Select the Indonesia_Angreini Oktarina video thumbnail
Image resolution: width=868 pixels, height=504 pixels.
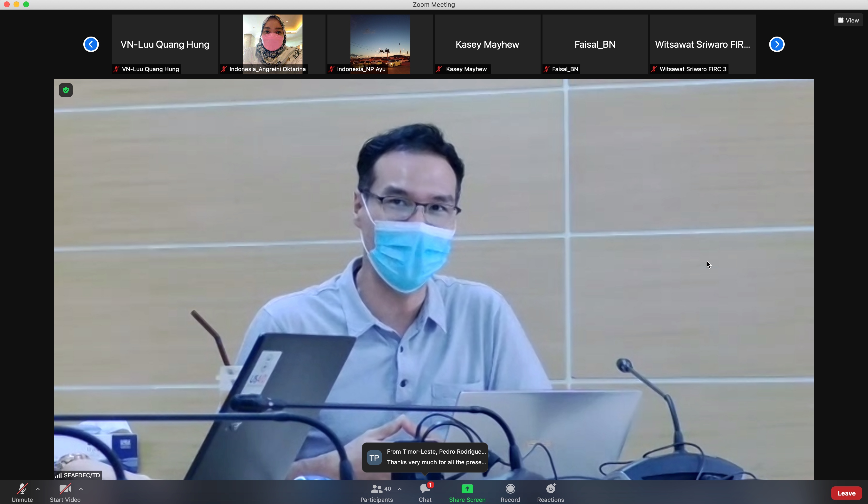coord(272,44)
